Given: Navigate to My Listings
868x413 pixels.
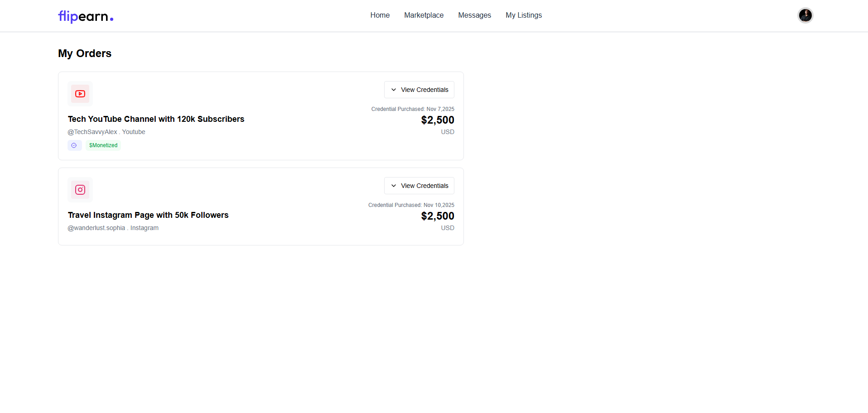Looking at the screenshot, I should tap(524, 15).
